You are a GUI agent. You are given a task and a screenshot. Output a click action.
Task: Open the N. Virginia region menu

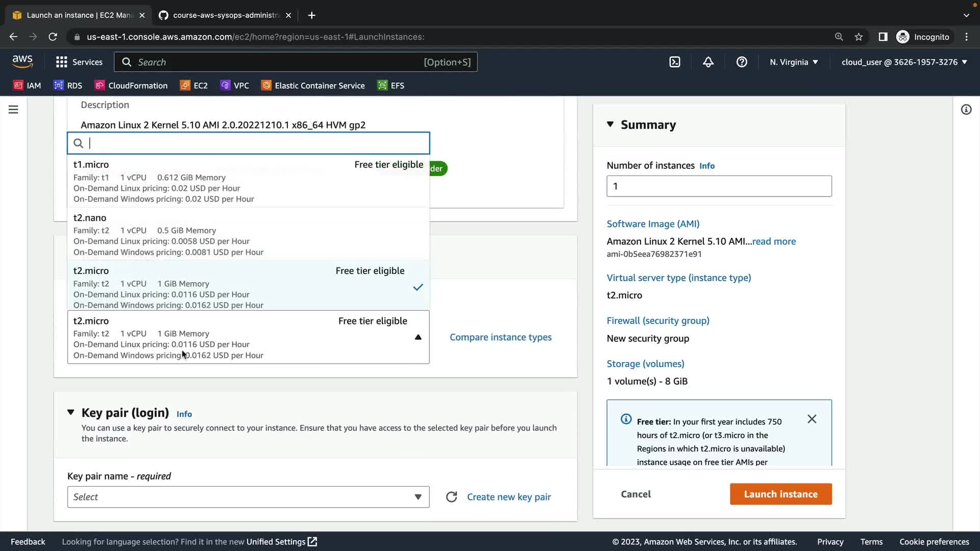(794, 62)
